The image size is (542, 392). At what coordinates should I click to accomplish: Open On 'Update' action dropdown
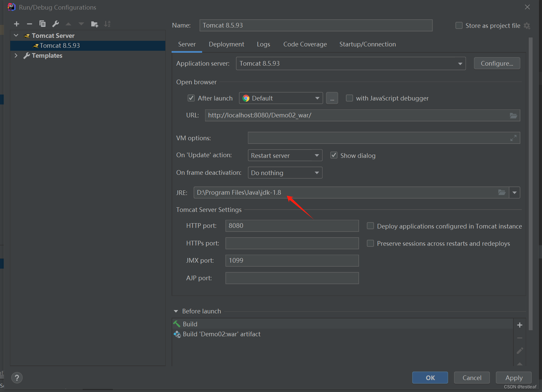285,155
